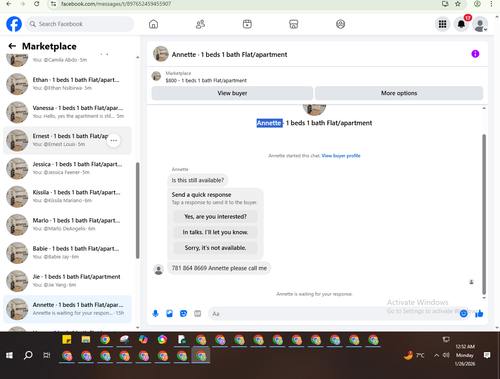Click the message text field Aa
This screenshot has height=379, width=500.
[x=333, y=314]
